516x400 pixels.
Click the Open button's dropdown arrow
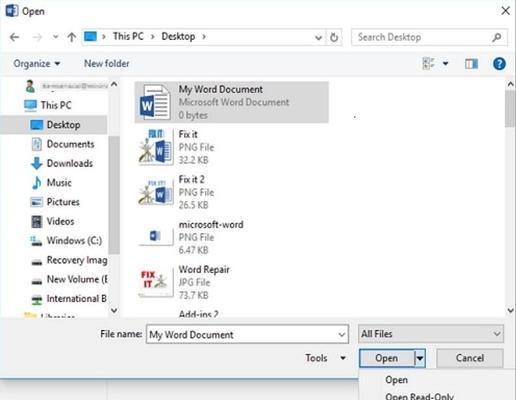pyautogui.click(x=420, y=358)
